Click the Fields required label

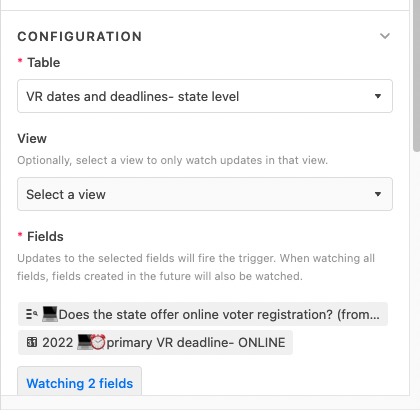[45, 236]
